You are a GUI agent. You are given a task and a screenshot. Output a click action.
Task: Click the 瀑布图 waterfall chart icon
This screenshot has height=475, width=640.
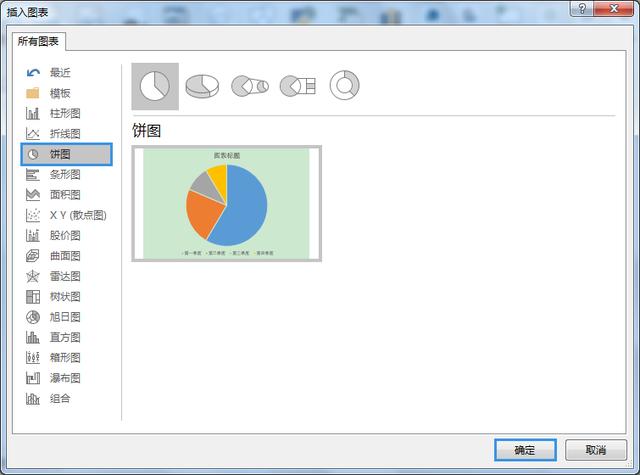coord(33,378)
